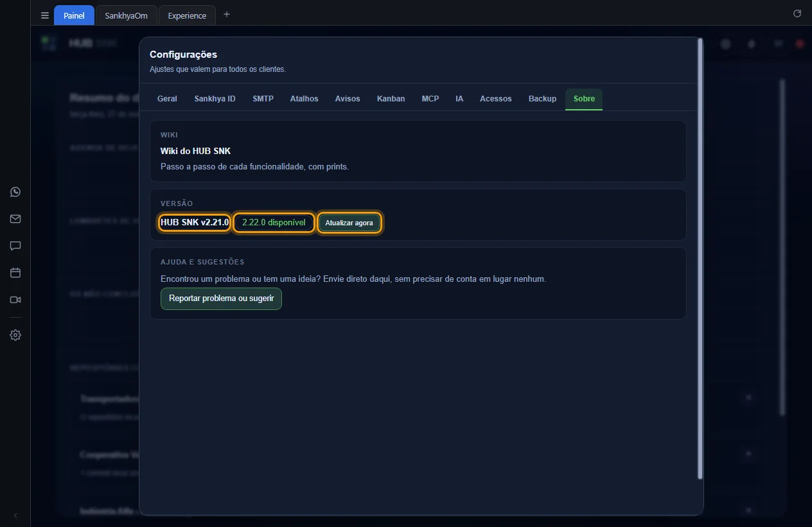This screenshot has height=527, width=812.
Task: Open the IA settings tab
Action: click(459, 99)
